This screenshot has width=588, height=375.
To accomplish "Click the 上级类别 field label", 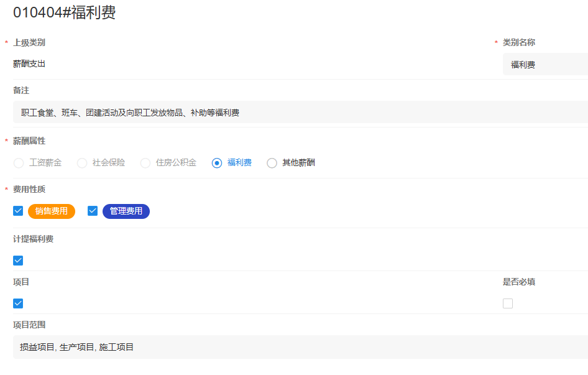I will (x=29, y=42).
